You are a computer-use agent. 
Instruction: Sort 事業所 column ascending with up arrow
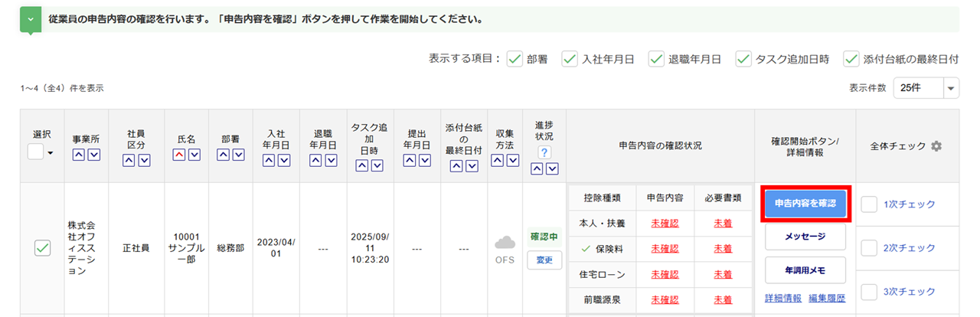click(79, 156)
